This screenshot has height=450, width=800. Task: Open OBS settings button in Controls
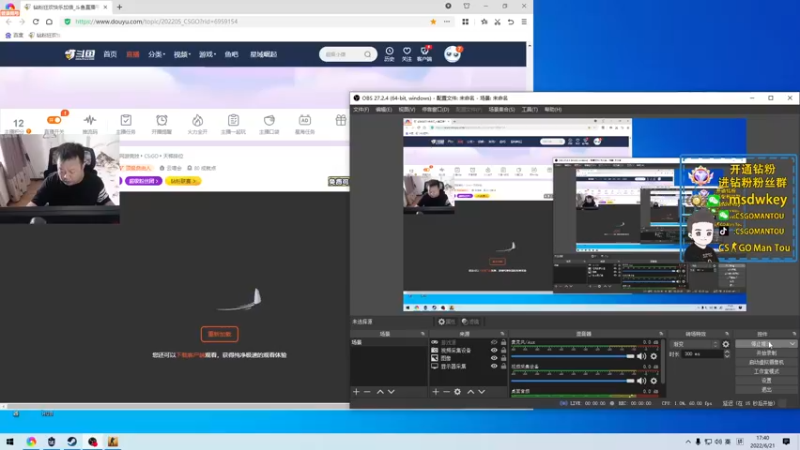[766, 381]
